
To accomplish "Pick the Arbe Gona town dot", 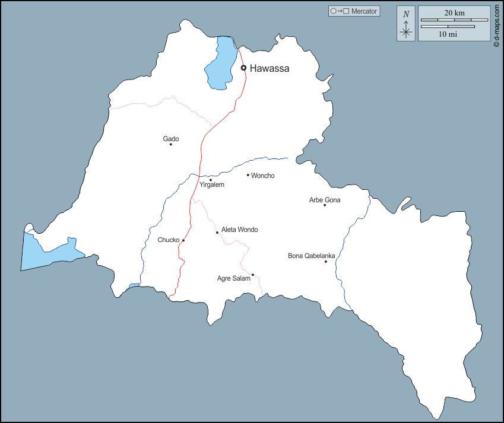I will click(325, 205).
